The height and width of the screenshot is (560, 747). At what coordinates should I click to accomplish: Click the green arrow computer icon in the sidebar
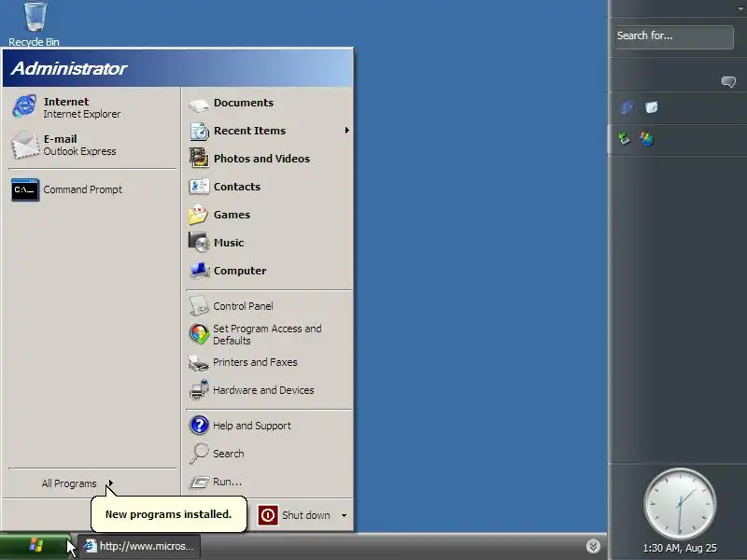click(624, 138)
